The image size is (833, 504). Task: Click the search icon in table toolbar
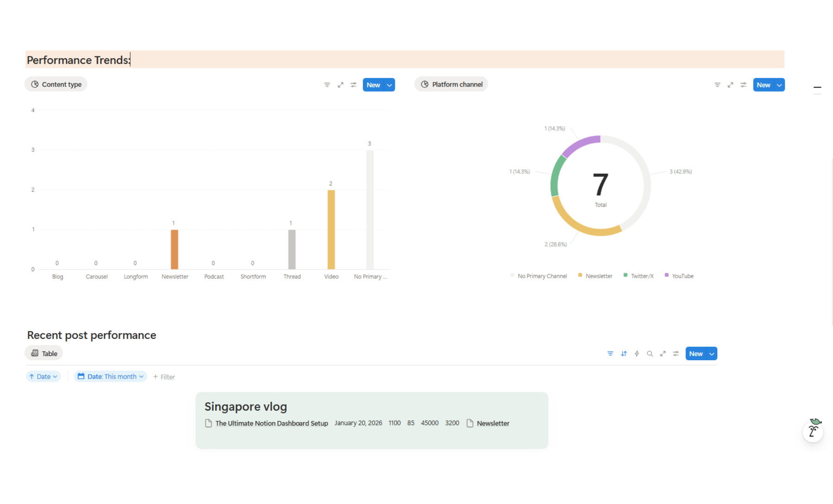point(650,354)
